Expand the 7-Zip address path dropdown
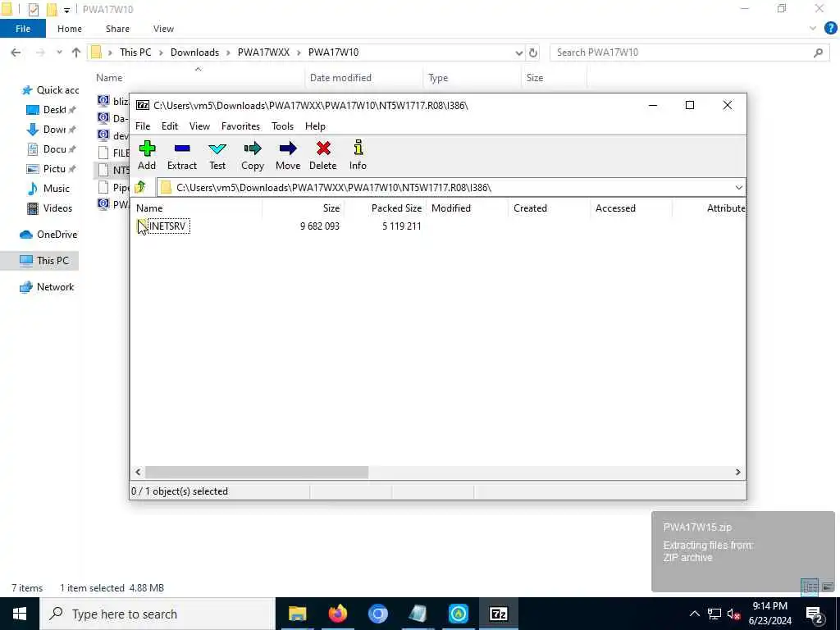840x630 pixels. tap(739, 188)
